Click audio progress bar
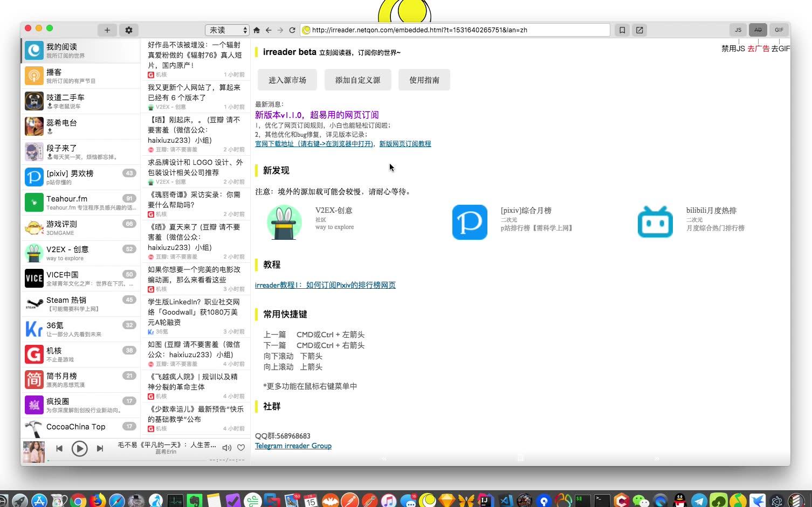The height and width of the screenshot is (507, 812). click(127, 460)
